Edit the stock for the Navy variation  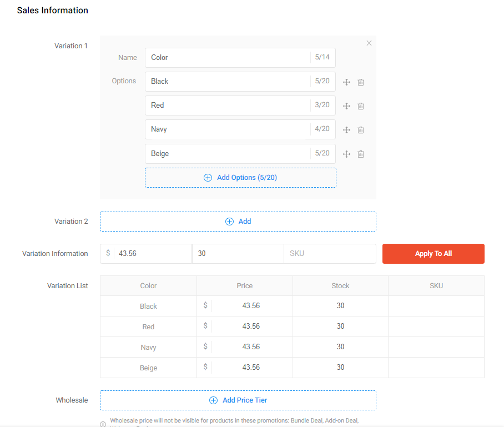pyautogui.click(x=340, y=347)
